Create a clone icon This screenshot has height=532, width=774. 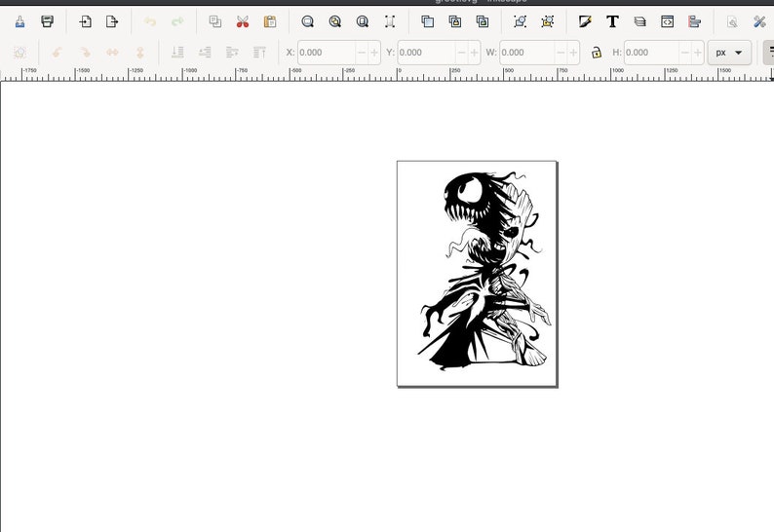455,21
